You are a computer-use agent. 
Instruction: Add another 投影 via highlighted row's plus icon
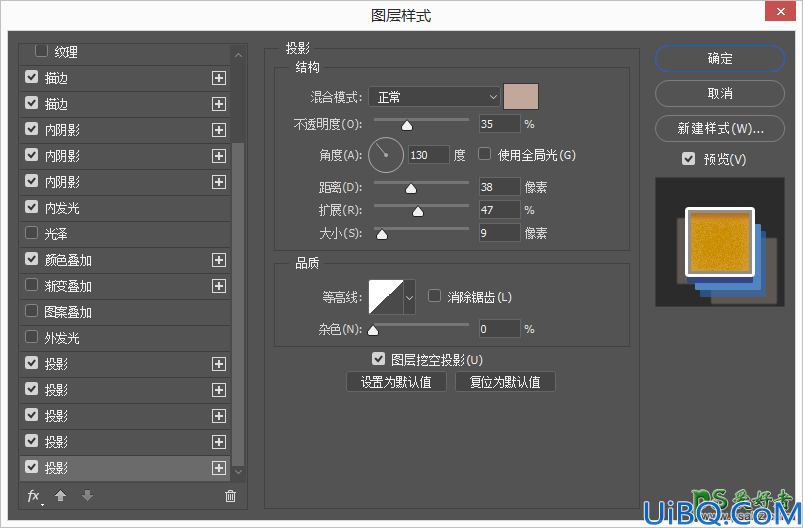219,468
